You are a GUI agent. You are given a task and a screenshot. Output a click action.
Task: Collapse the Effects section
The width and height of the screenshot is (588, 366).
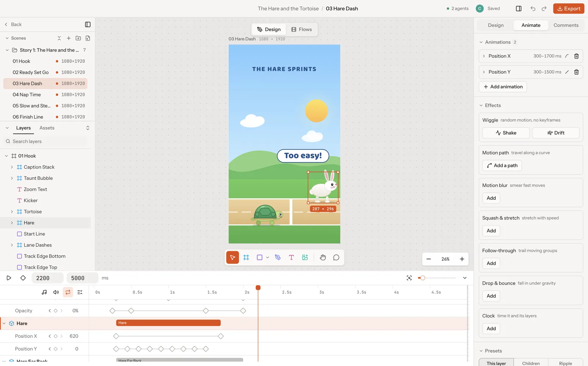click(481, 106)
